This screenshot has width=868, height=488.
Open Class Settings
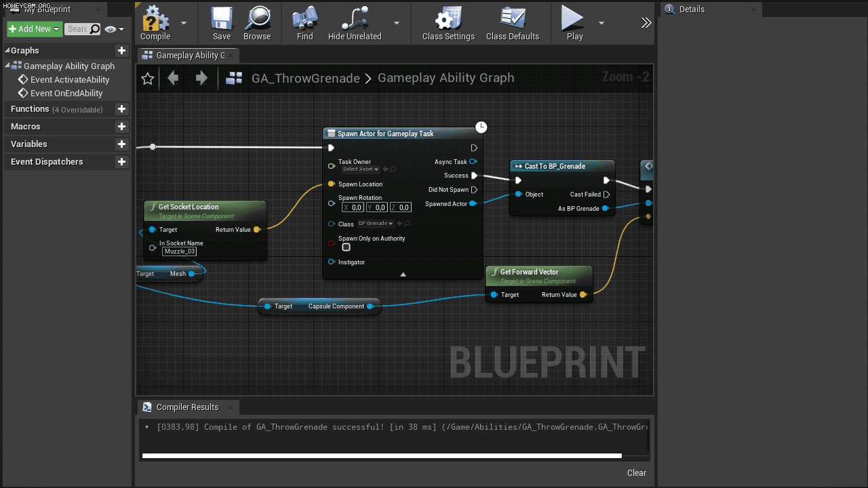pos(448,23)
